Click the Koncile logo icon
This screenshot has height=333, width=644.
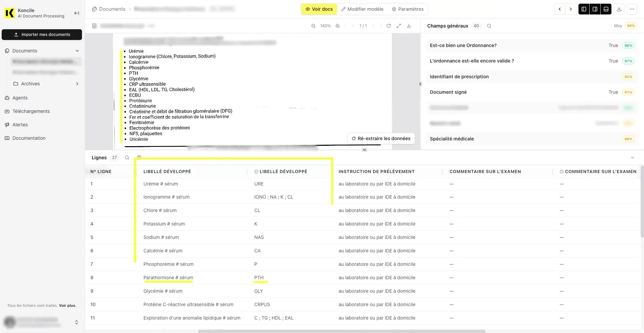pyautogui.click(x=10, y=13)
